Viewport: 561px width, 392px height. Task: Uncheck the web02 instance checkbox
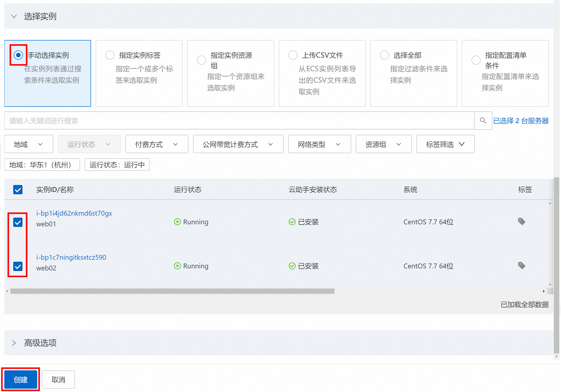(x=18, y=266)
